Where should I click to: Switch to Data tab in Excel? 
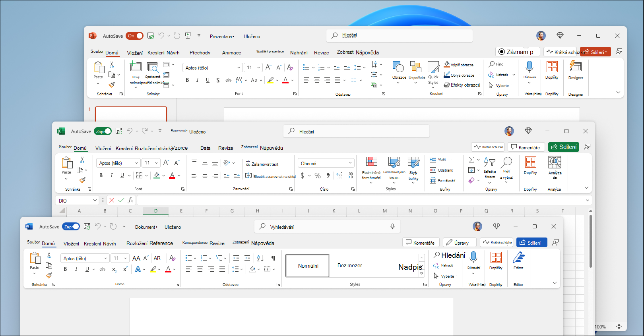pos(206,148)
